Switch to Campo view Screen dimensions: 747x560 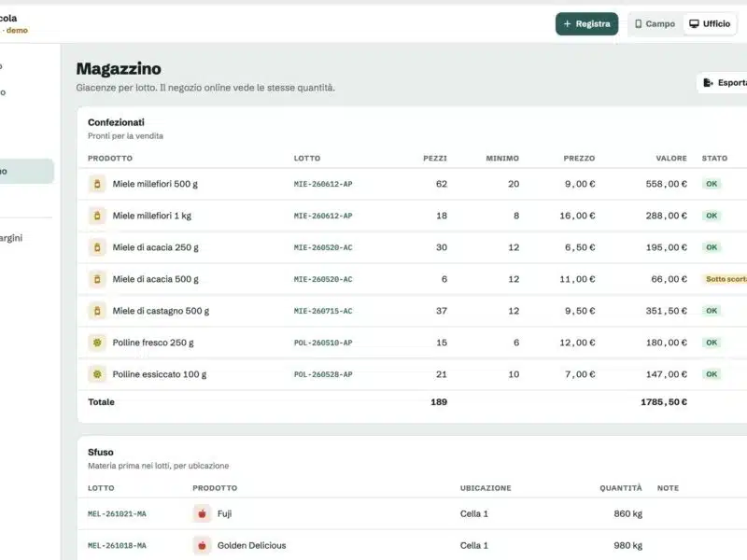coord(655,24)
